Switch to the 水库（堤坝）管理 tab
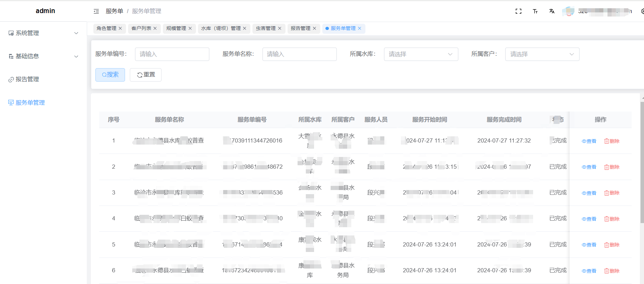The width and height of the screenshot is (644, 284). (221, 29)
